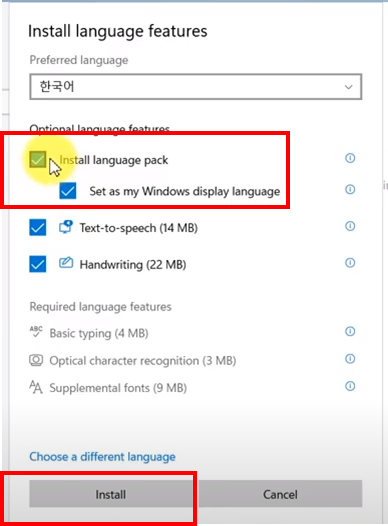Open the Preferred language dropdown
388x526 pixels.
196,87
